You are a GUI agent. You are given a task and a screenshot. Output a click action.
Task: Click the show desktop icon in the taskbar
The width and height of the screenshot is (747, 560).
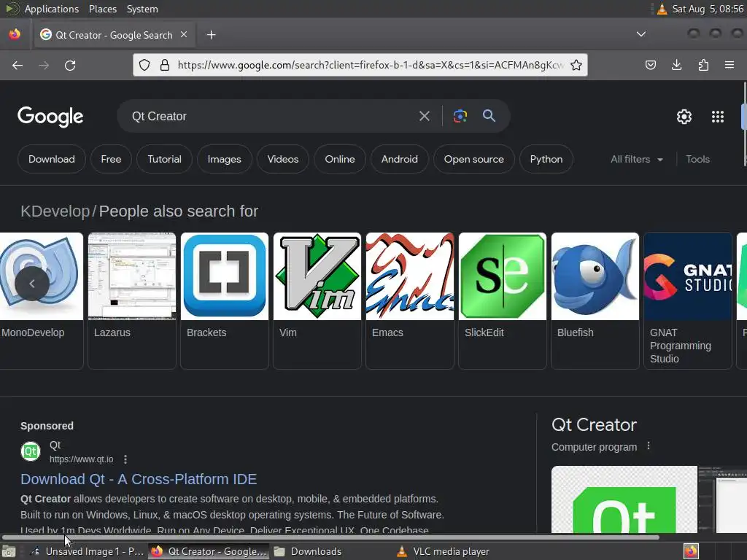point(9,552)
